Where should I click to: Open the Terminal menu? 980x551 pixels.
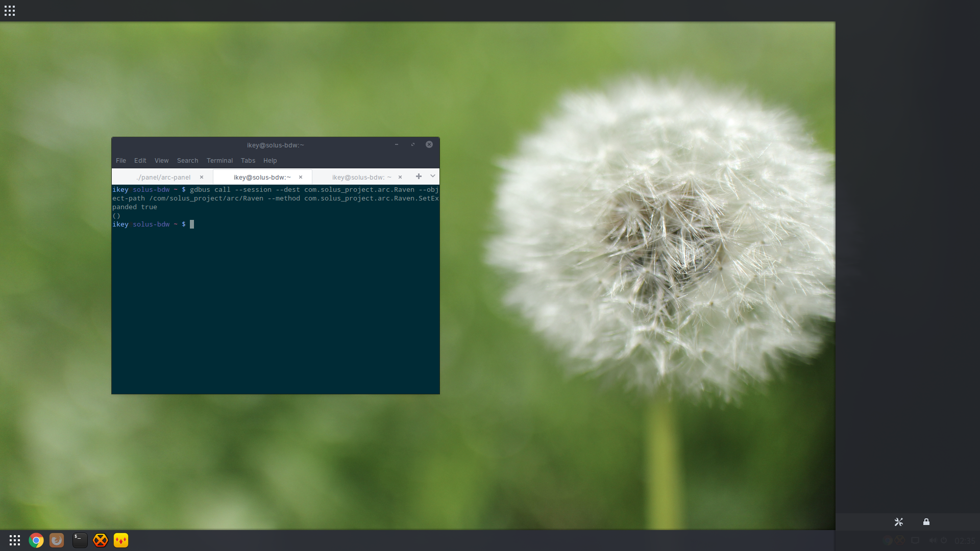tap(220, 160)
